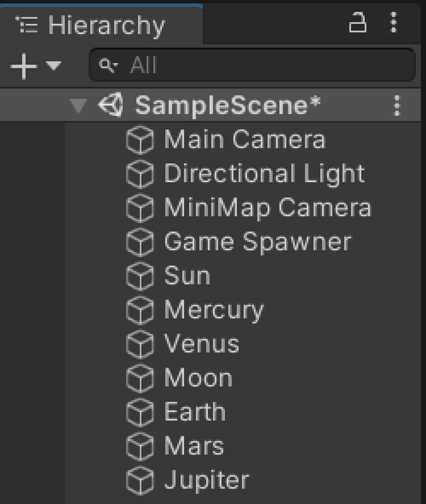Click the Earth GameObject cube icon
Image resolution: width=426 pixels, height=504 pixels.
pos(140,413)
